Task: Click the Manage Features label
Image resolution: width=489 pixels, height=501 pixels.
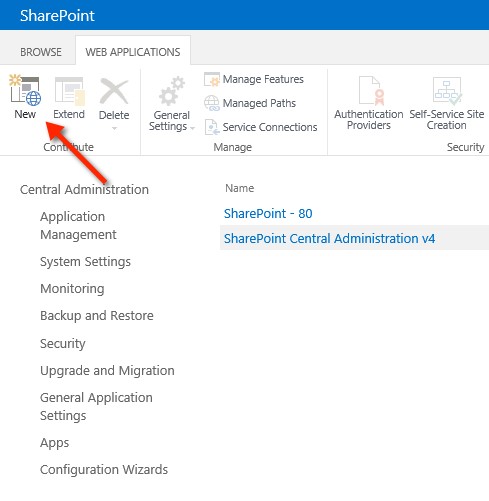Action: [263, 79]
